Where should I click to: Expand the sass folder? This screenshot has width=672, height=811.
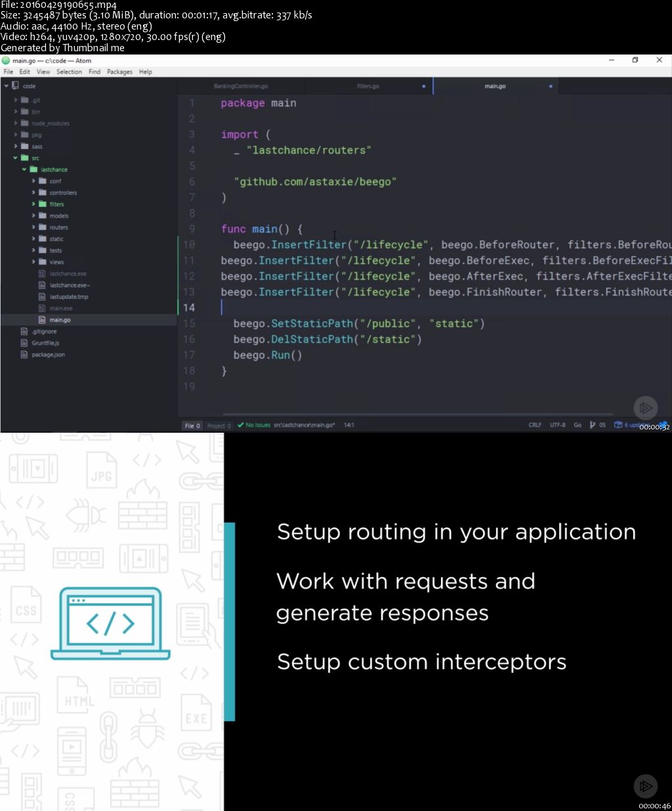pos(16,146)
